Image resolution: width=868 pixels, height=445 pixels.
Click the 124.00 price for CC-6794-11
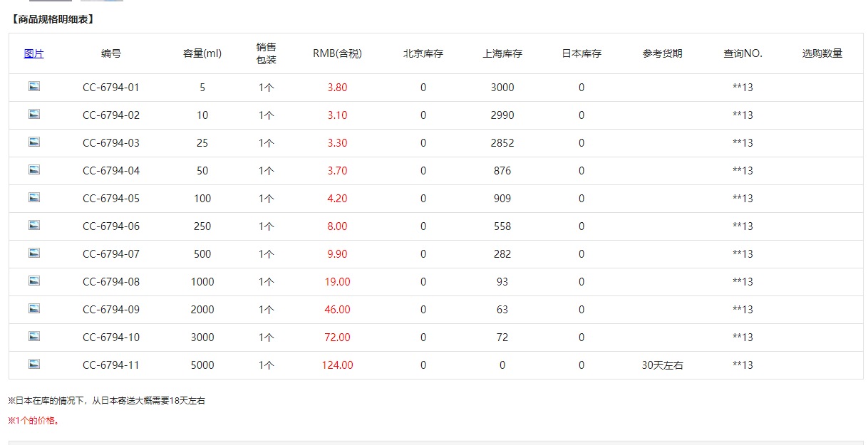click(337, 365)
